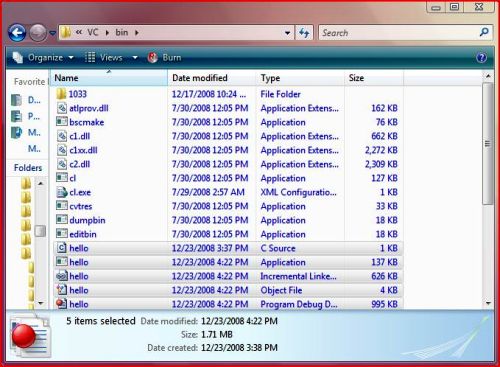Click the 7/29/2008 2:57 AM date cell
The width and height of the screenshot is (500, 367).
pos(208,192)
